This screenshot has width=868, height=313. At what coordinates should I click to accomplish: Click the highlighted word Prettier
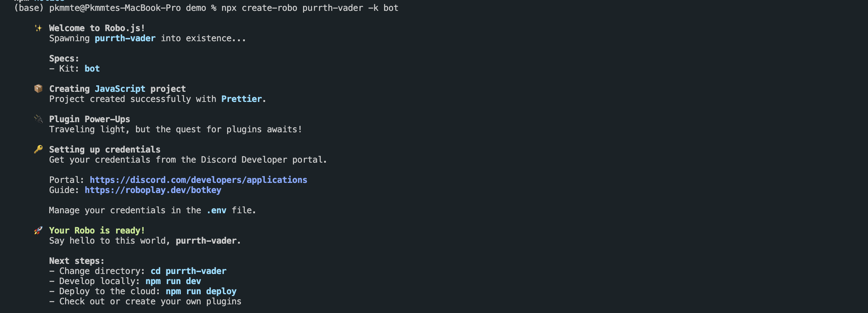(x=242, y=99)
